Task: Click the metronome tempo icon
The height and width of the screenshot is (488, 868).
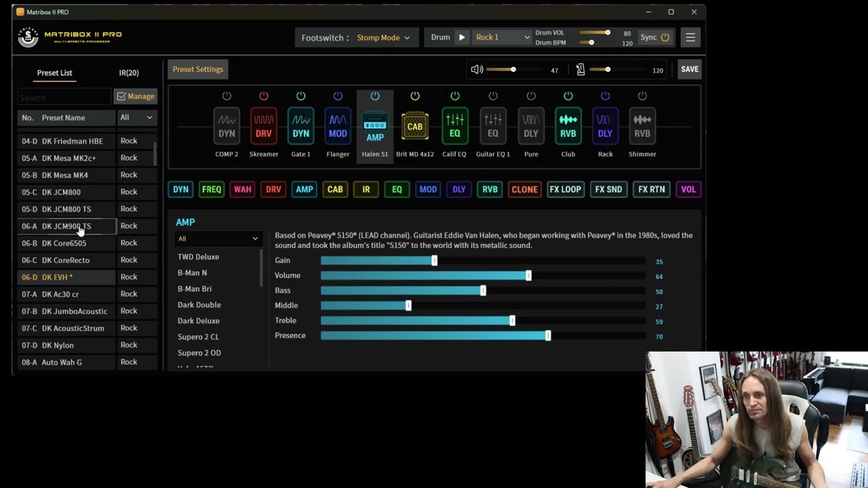Action: tap(580, 69)
